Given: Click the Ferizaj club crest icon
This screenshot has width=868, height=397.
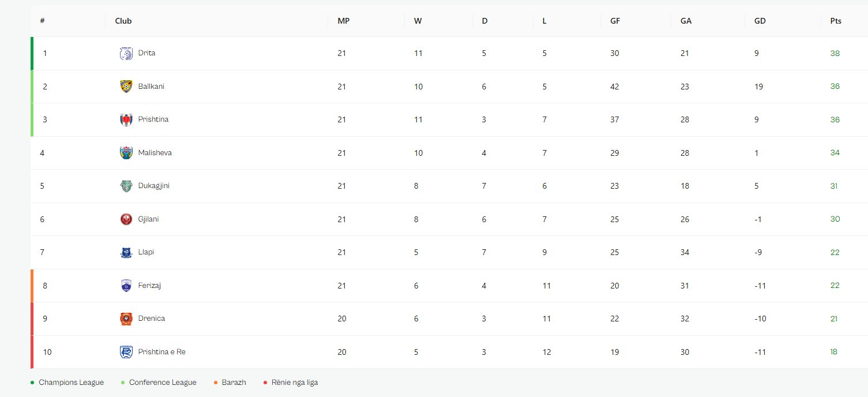Looking at the screenshot, I should (126, 286).
